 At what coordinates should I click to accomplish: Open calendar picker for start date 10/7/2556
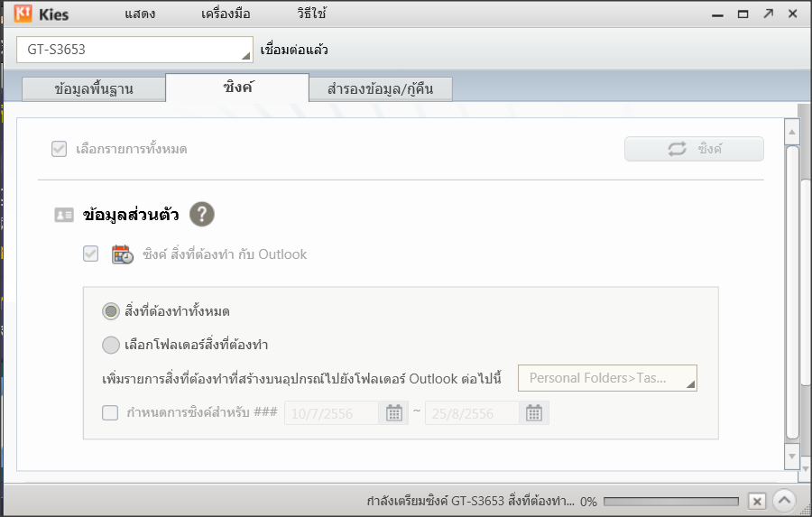pyautogui.click(x=394, y=413)
